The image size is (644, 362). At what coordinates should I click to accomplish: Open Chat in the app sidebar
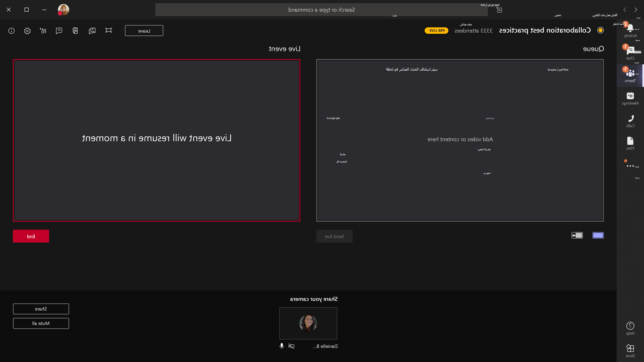(x=630, y=53)
